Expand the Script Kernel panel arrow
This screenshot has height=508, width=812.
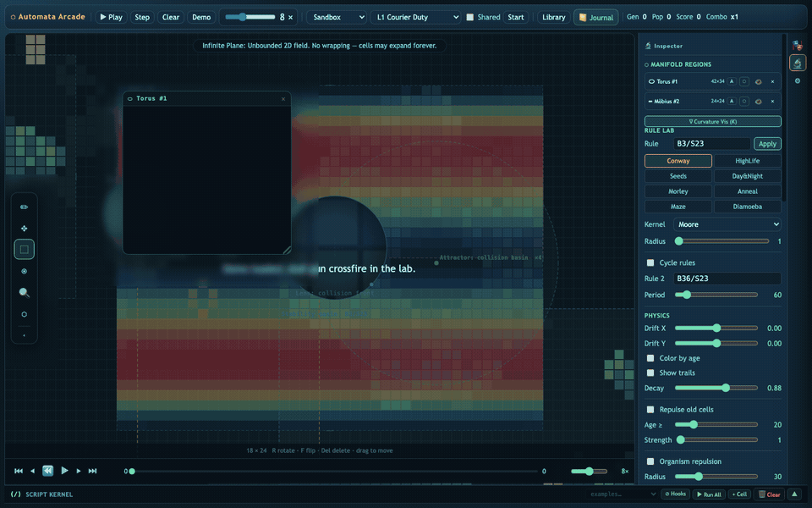pos(794,494)
